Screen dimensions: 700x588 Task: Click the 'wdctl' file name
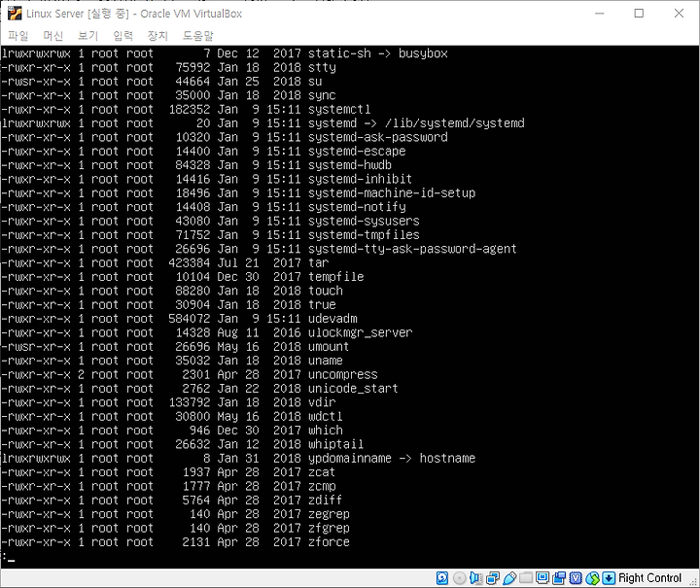(x=326, y=417)
